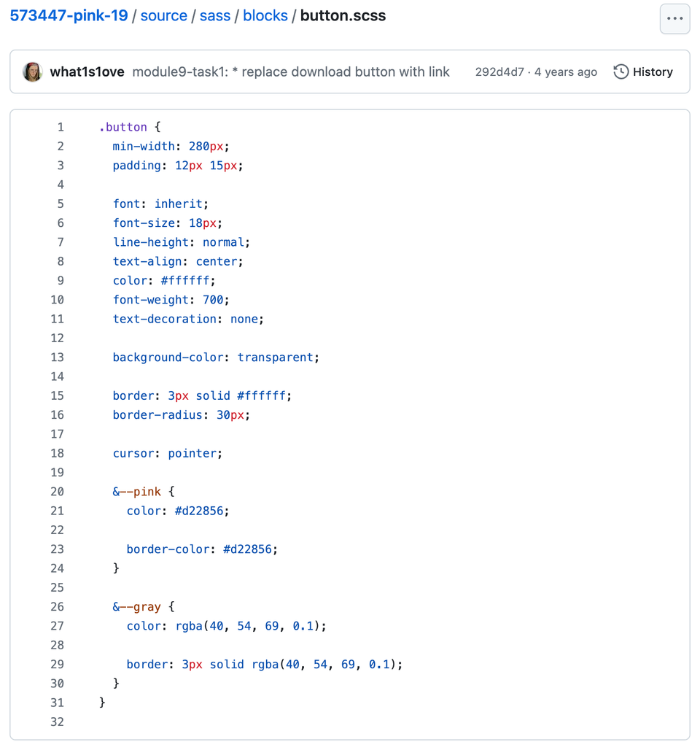Go to the sass folder breadcrumb
700x750 pixels.
(215, 16)
